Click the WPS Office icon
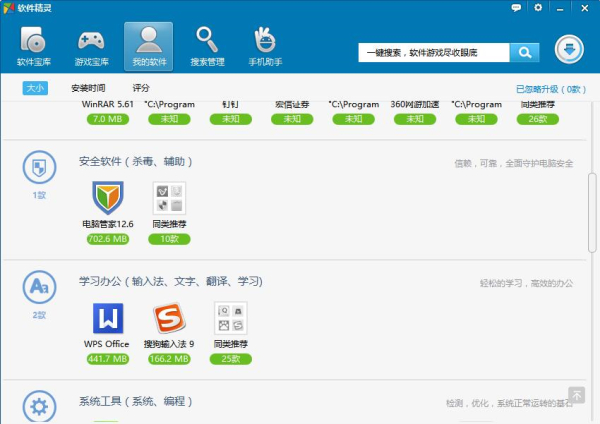Screen dimensions: 600x424 tap(107, 319)
